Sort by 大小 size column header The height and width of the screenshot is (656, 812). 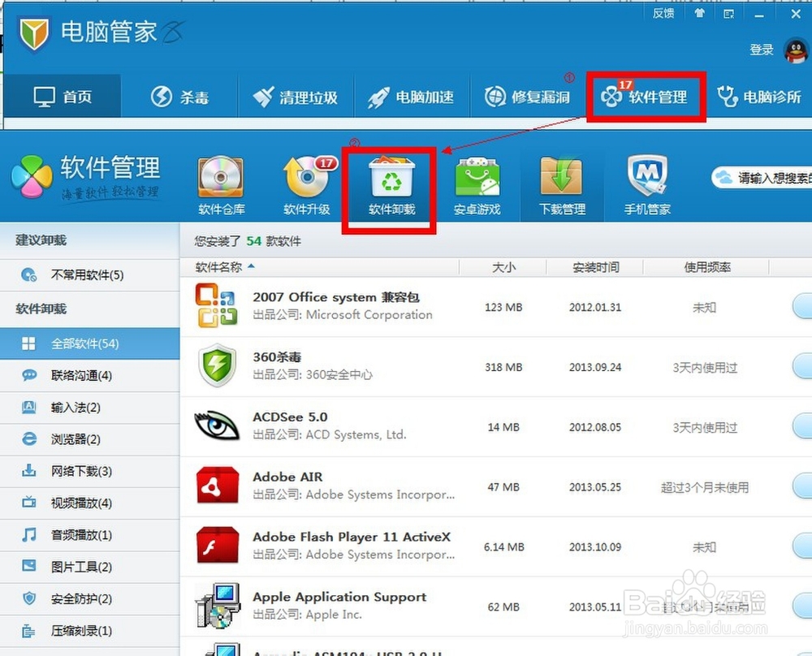[x=503, y=267]
